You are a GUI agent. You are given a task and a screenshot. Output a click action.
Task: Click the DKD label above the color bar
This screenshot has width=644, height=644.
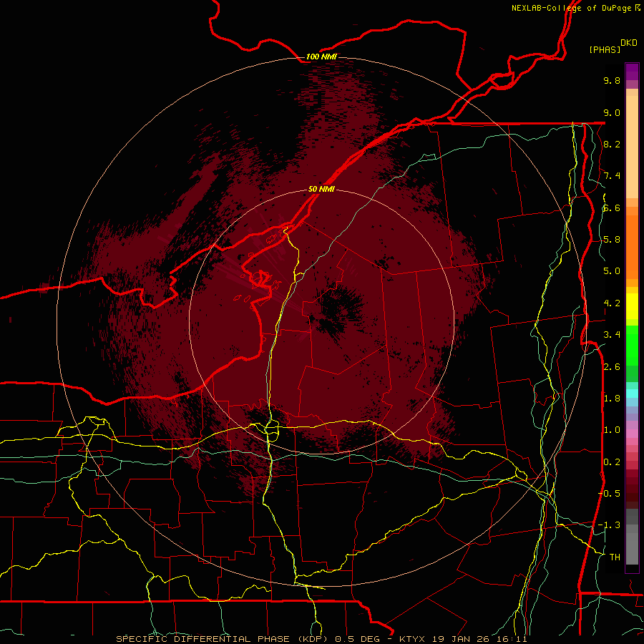coord(628,43)
